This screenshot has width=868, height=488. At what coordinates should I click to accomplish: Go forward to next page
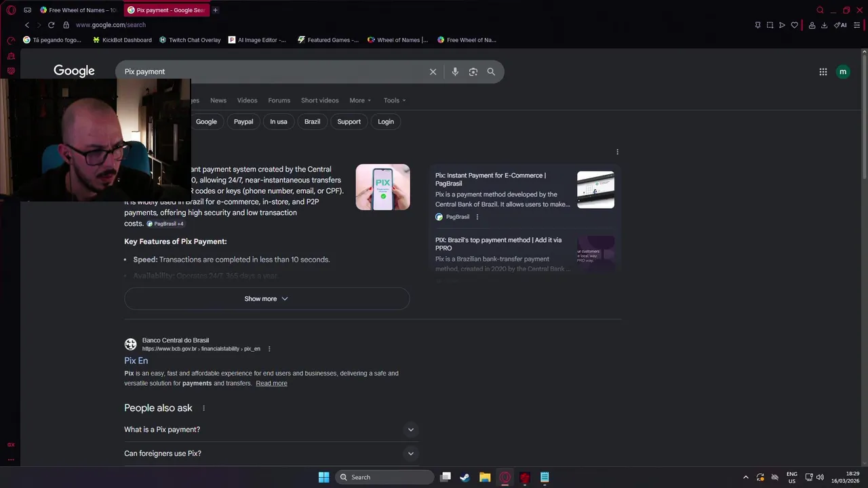39,25
